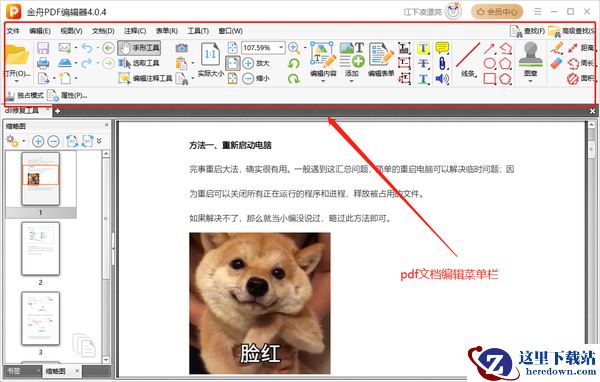Open the paste clipboard dropdown arrow
600x382 pixels.
click(x=192, y=63)
